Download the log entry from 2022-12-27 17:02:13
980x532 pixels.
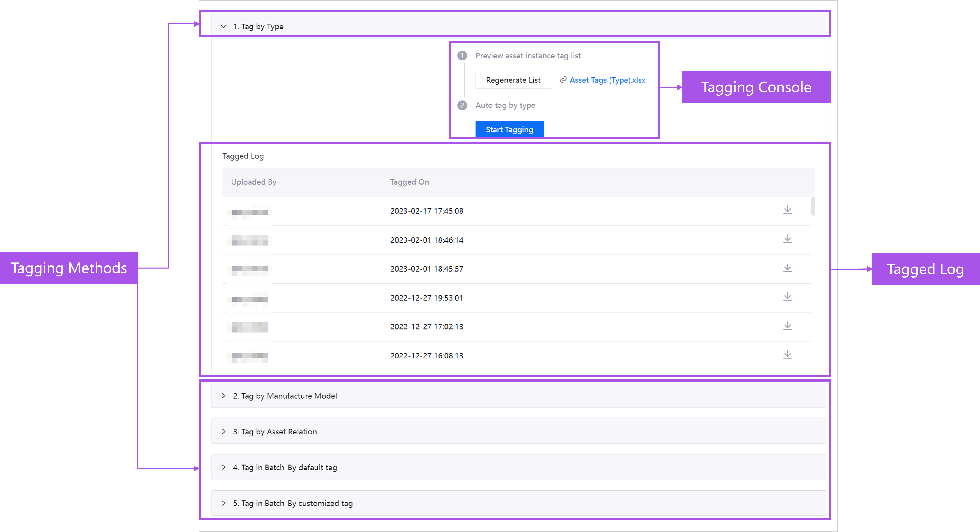click(x=787, y=326)
